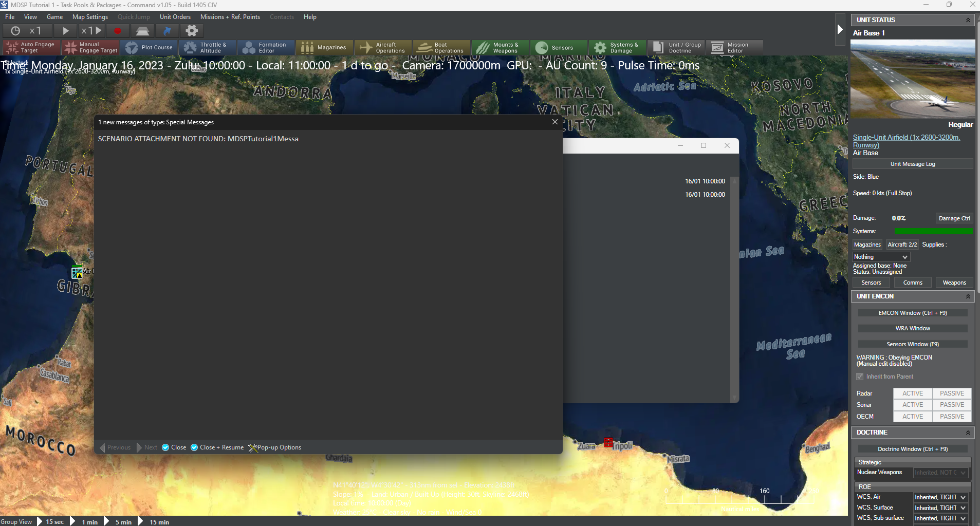Open Aircraft Operations

[383, 47]
